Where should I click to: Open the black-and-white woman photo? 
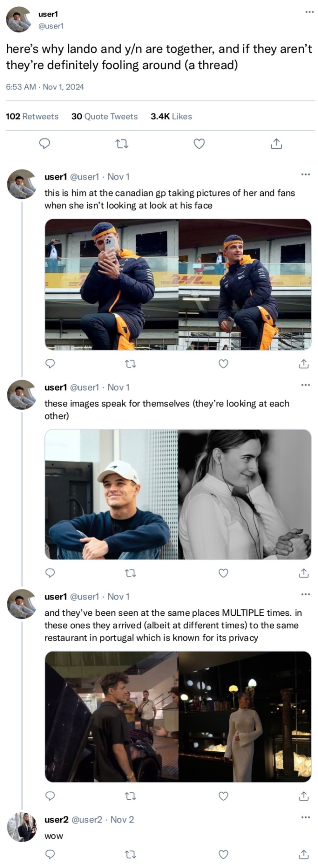click(245, 494)
